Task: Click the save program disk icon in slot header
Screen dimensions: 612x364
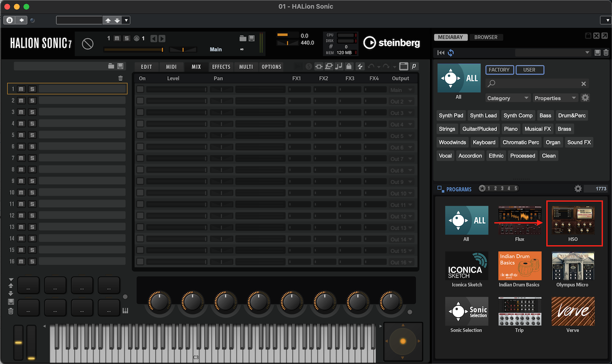Action: 251,38
